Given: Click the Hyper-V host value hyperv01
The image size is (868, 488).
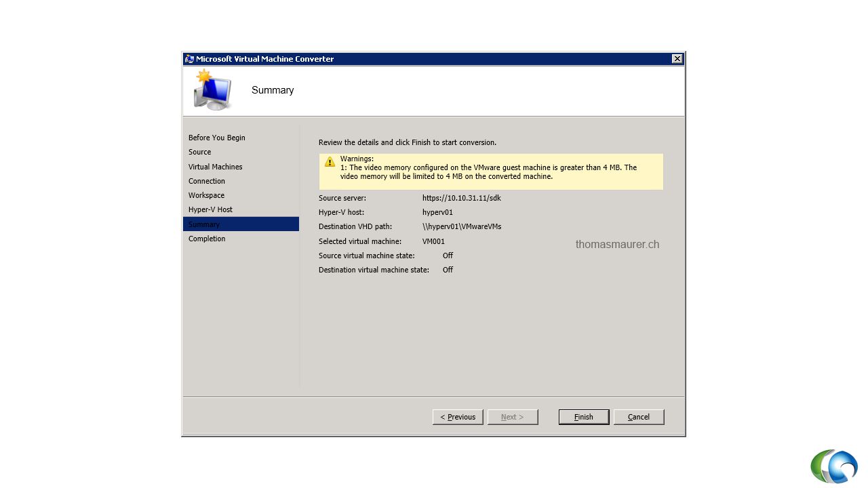Looking at the screenshot, I should pos(437,212).
